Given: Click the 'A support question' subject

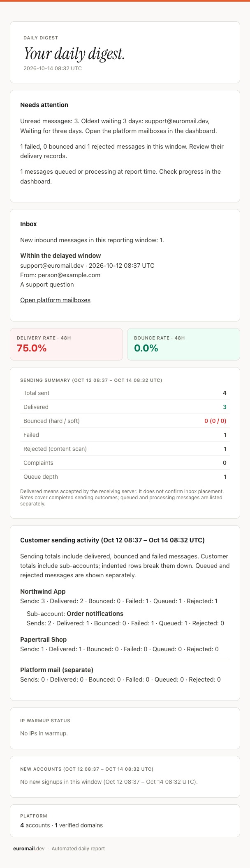Looking at the screenshot, I should coord(47,285).
